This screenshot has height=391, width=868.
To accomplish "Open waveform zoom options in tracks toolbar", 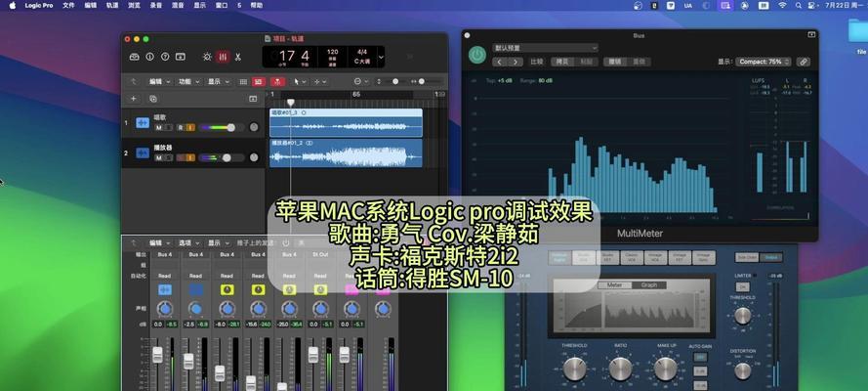I will (x=360, y=81).
